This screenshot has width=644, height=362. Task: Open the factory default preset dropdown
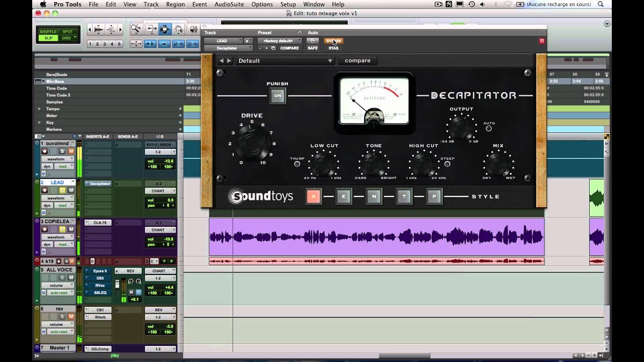tap(279, 41)
